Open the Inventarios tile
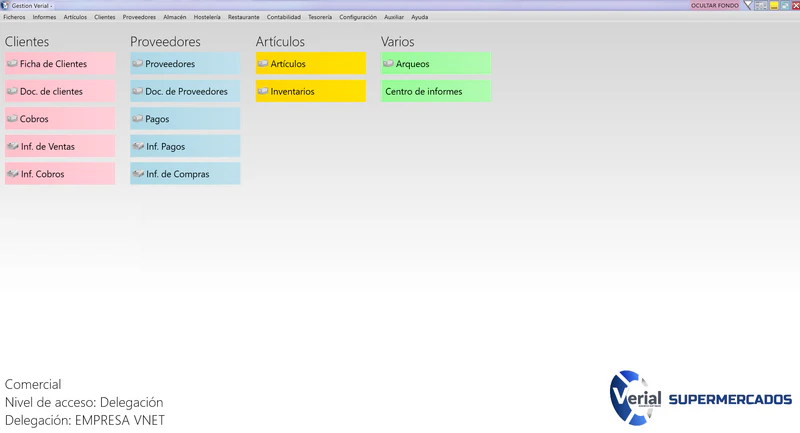The image size is (800, 433). 311,91
